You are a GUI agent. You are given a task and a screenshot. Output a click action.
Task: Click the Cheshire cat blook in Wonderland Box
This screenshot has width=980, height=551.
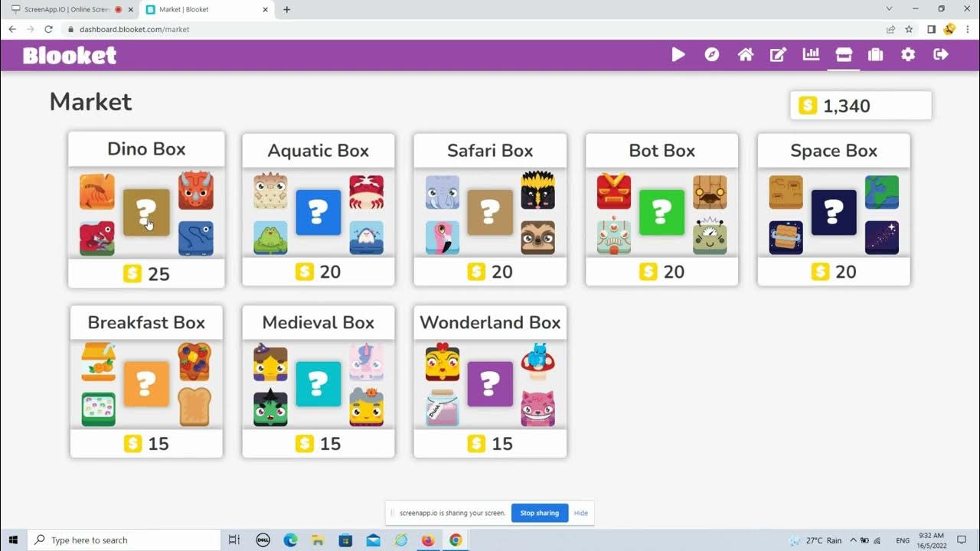pos(538,409)
